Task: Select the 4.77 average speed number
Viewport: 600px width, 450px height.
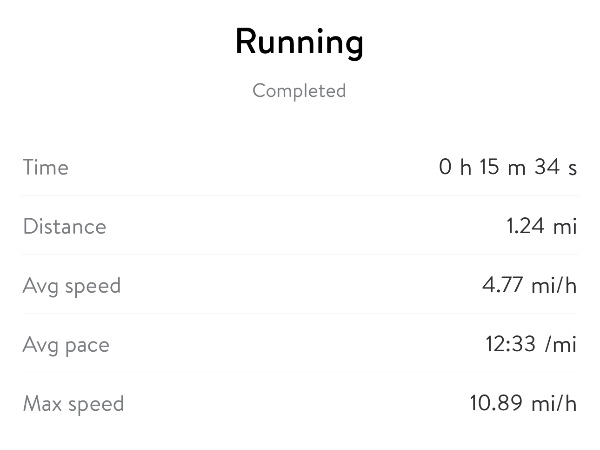Action: [x=502, y=286]
